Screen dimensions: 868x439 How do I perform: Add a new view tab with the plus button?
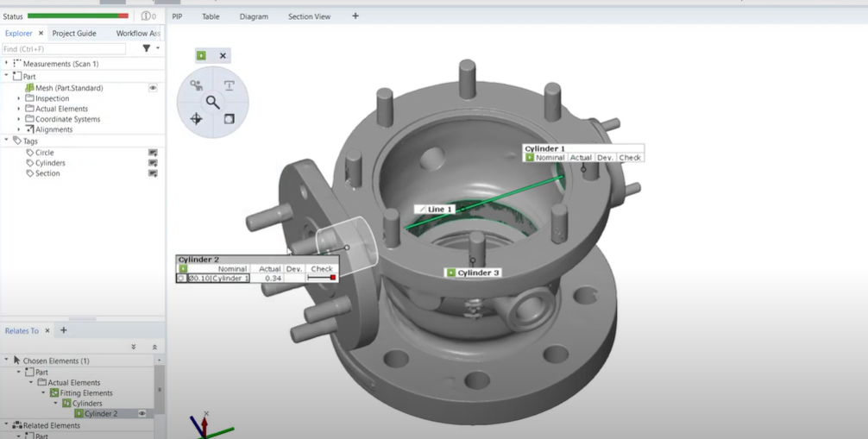point(355,16)
